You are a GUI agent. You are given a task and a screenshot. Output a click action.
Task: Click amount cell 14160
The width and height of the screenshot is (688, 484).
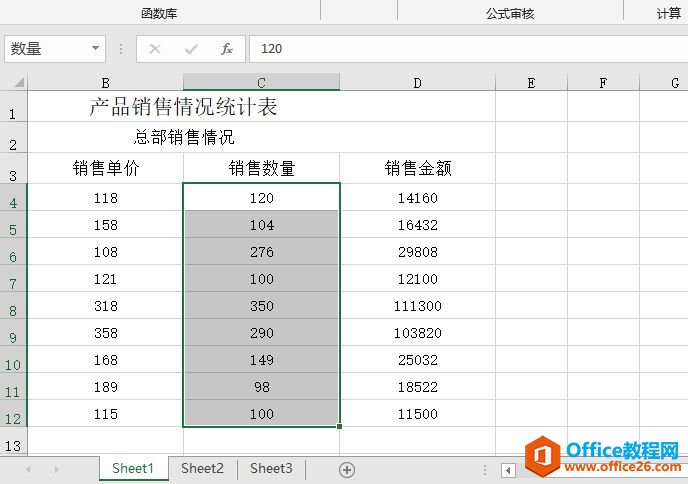(417, 197)
